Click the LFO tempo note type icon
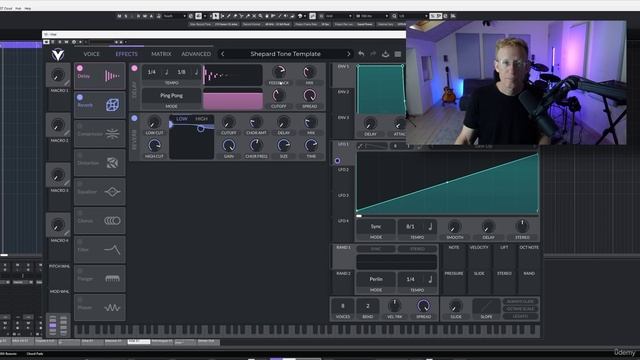The height and width of the screenshot is (360, 640). click(430, 227)
